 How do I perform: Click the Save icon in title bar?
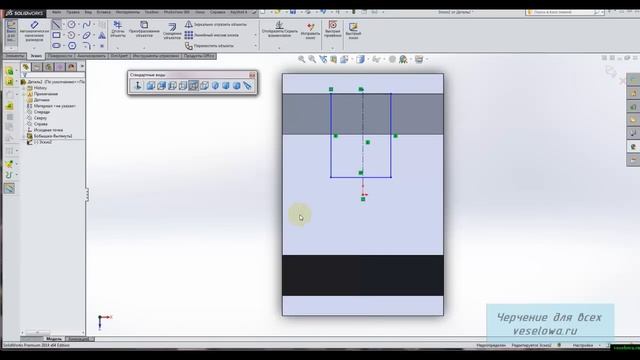[x=293, y=12]
